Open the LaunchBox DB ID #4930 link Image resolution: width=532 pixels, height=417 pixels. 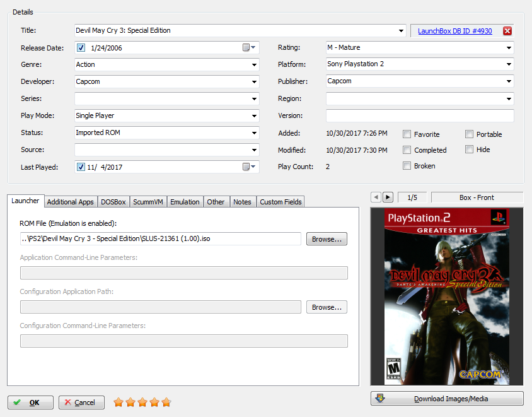pos(454,31)
